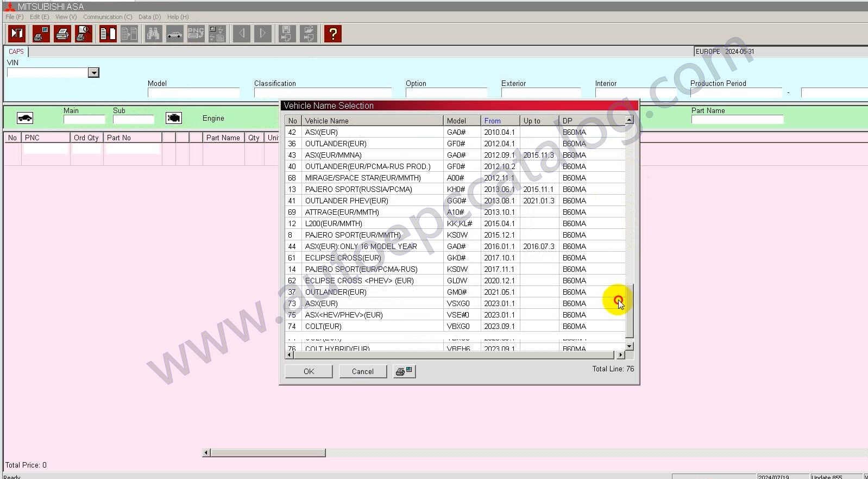This screenshot has height=479, width=868.
Task: Select ECLIPSE CROSS <PHEV> (EUR) row
Action: click(455, 281)
